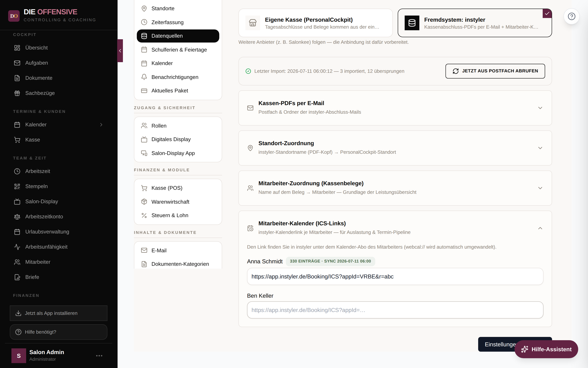The height and width of the screenshot is (368, 588).
Task: Open Schulferien & Feiertage settings
Action: point(178,50)
